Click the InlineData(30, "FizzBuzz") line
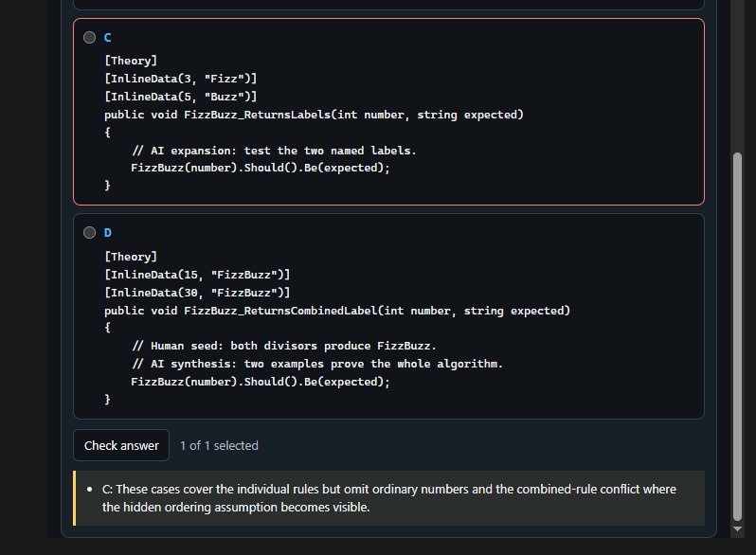This screenshot has width=756, height=555. click(197, 293)
